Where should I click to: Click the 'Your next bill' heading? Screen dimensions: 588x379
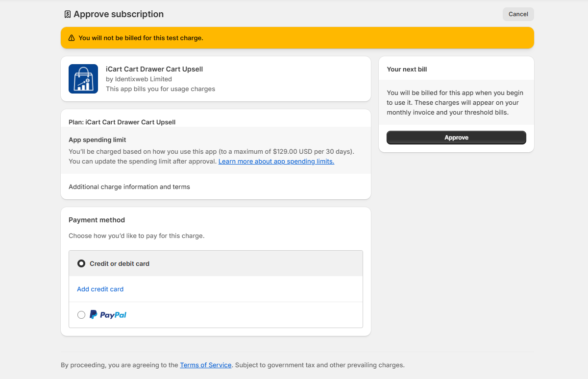[x=407, y=69]
